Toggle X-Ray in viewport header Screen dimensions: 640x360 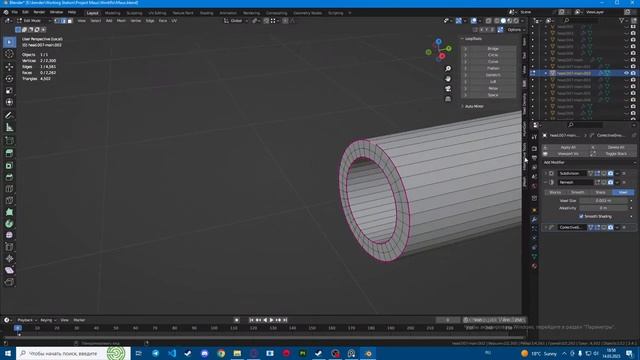488,21
